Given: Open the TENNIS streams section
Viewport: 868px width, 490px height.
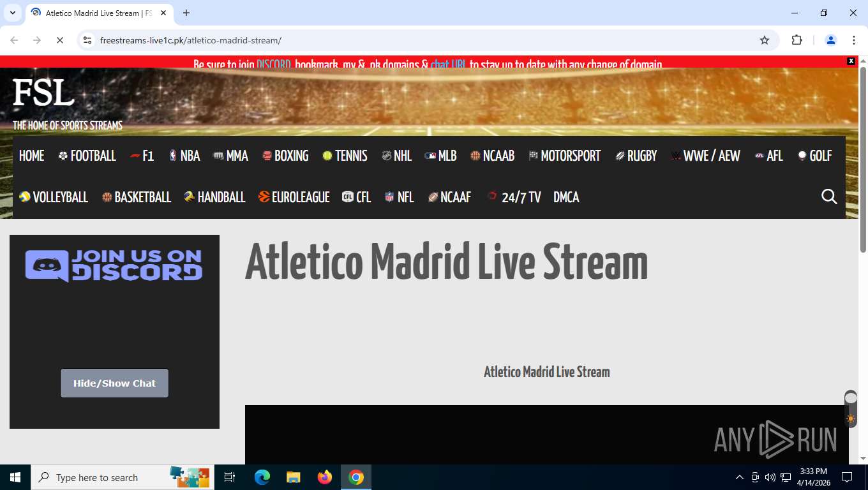Looking at the screenshot, I should click(x=345, y=156).
